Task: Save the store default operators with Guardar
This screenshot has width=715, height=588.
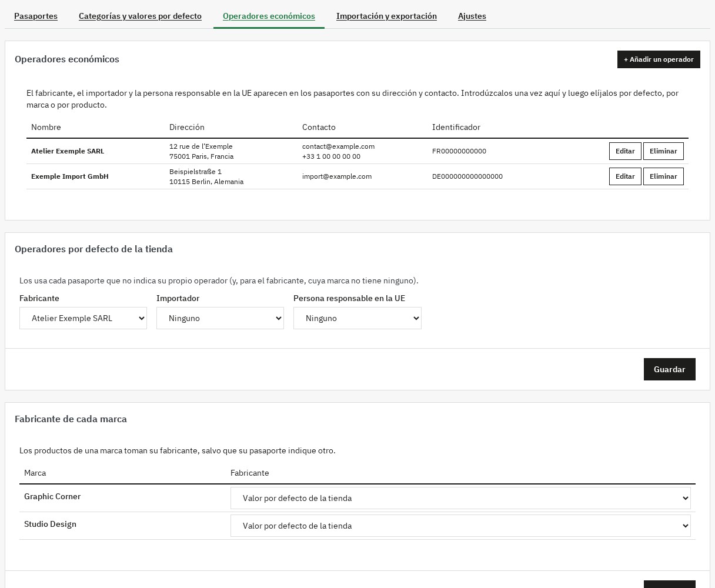Action: [669, 369]
